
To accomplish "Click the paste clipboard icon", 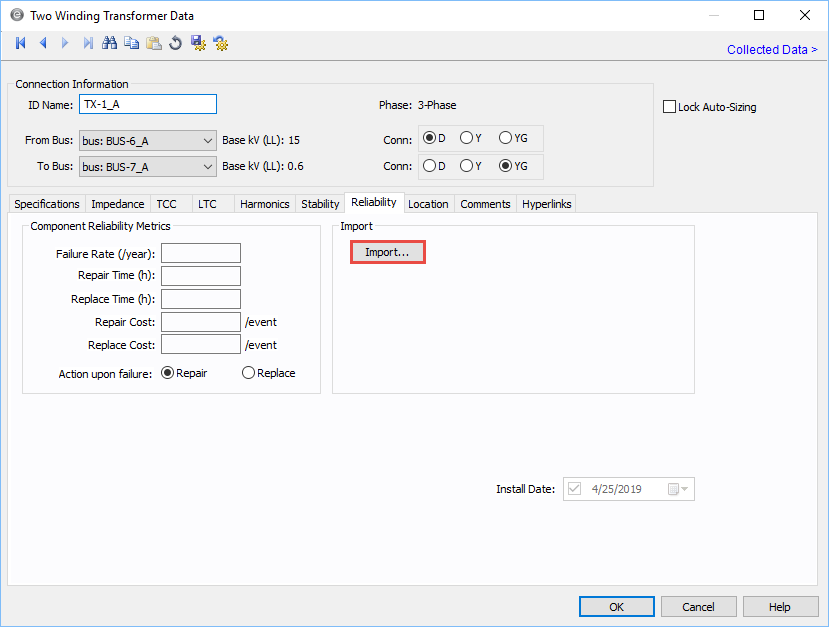I will point(154,43).
